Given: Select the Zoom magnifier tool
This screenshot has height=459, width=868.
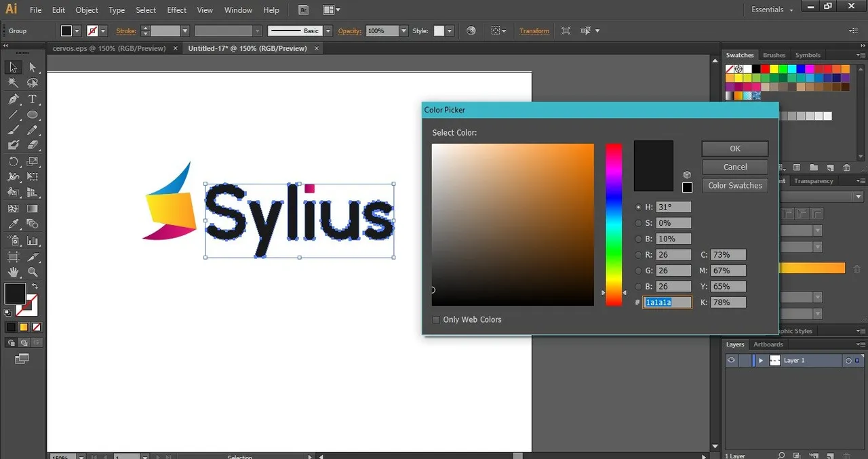Looking at the screenshot, I should click(32, 272).
